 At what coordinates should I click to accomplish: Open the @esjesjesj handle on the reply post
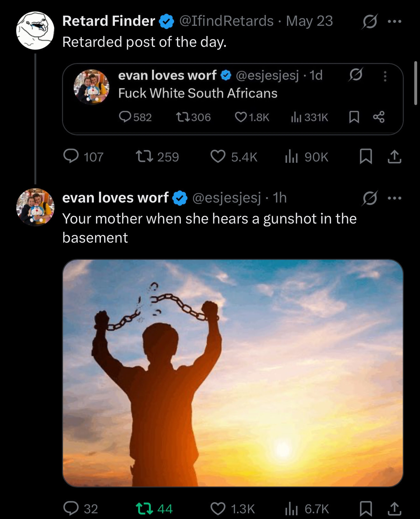click(227, 198)
